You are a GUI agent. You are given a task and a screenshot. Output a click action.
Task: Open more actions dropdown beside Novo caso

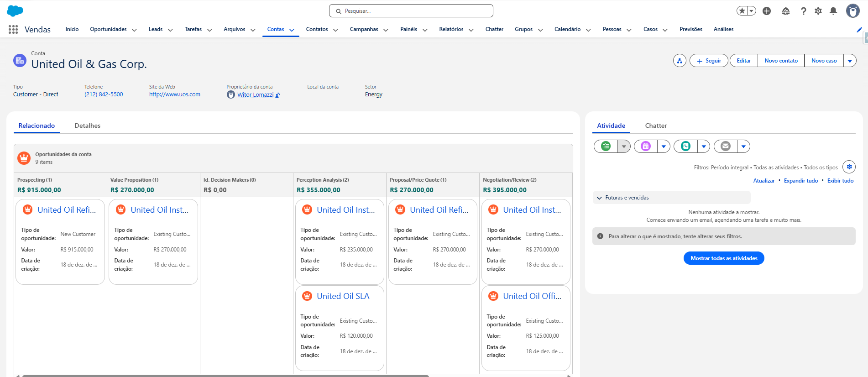(850, 61)
